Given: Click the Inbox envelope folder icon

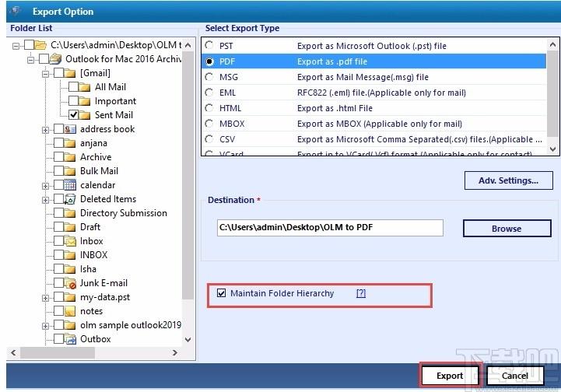Looking at the screenshot, I should 70,241.
